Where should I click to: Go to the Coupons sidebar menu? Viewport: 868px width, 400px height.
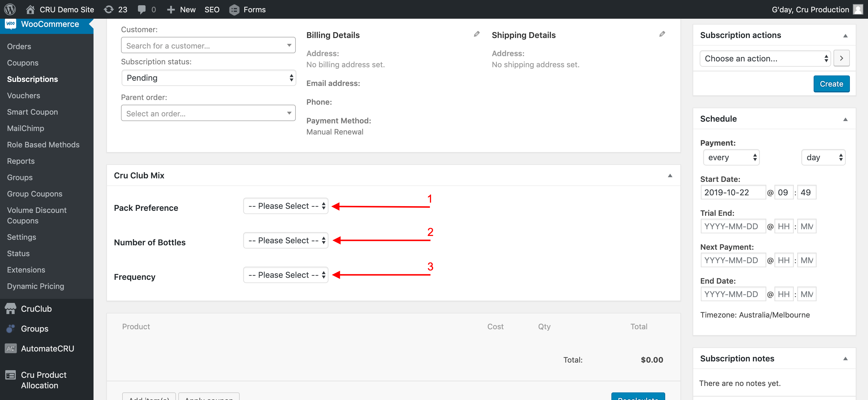pos(23,63)
